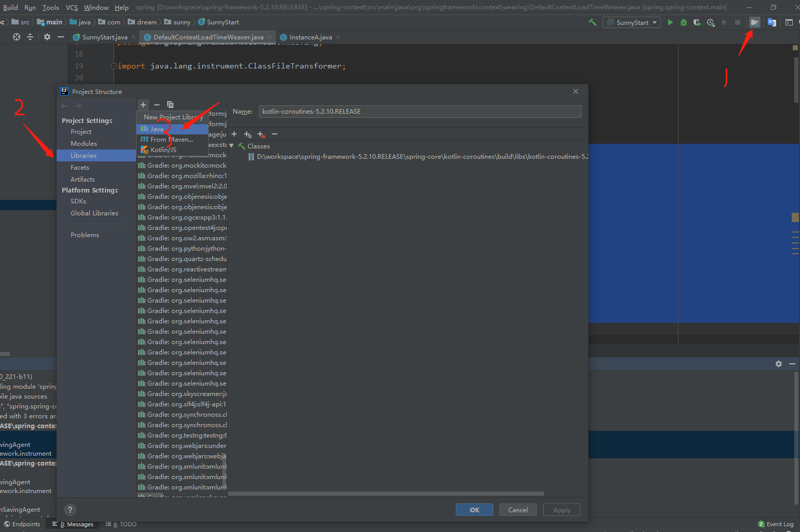800x532 pixels.
Task: Switch to the SunnyStart.java tab
Action: (x=104, y=37)
